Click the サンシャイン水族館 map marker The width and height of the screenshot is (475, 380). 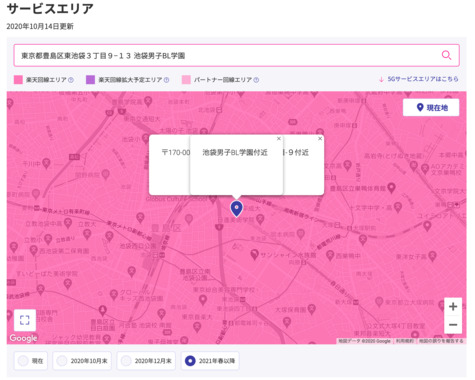point(255,255)
